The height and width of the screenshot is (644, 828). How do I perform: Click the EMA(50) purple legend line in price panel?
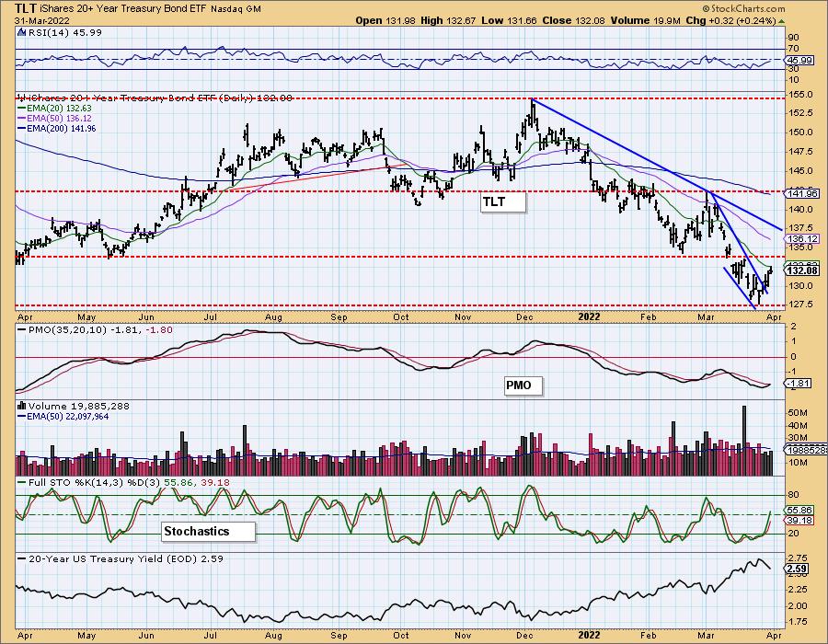click(x=22, y=119)
